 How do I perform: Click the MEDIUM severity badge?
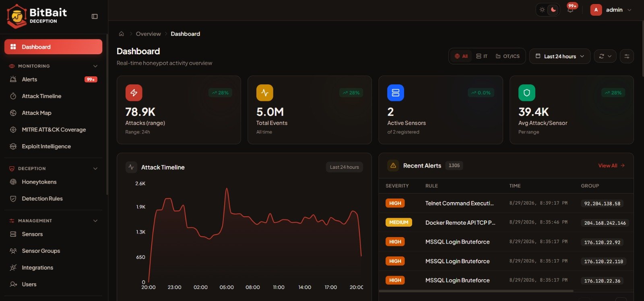tap(398, 222)
